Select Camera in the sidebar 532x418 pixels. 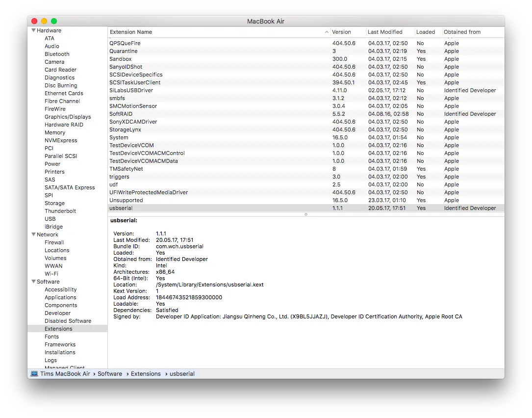[54, 62]
